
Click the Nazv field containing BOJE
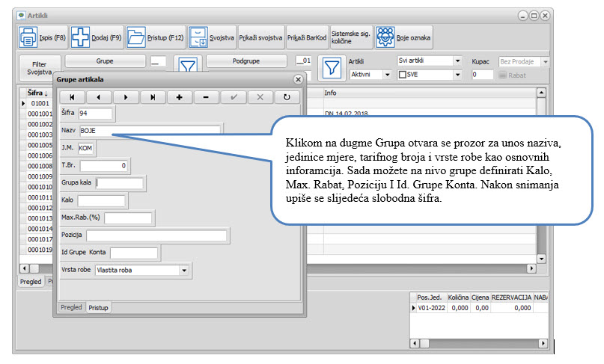[150, 131]
